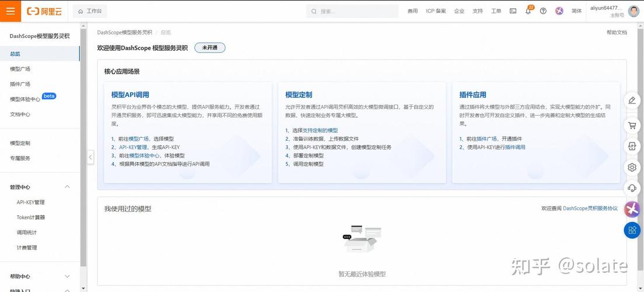
Task: Open the purple AI assistant floating button
Action: [632, 210]
